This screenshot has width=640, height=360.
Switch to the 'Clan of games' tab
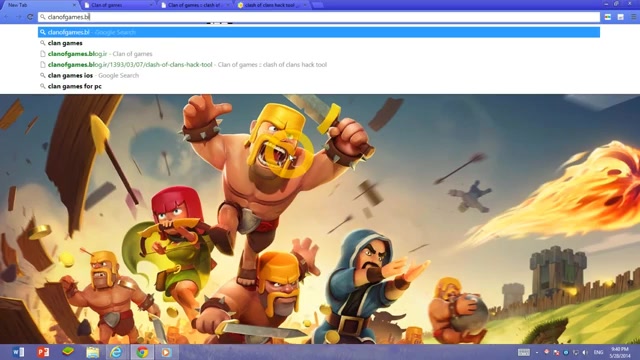click(117, 5)
